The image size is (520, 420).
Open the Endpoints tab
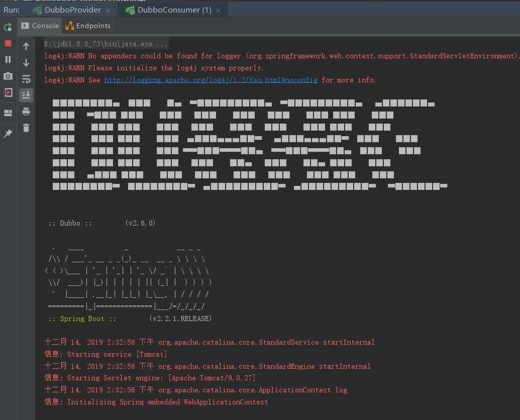[88, 26]
